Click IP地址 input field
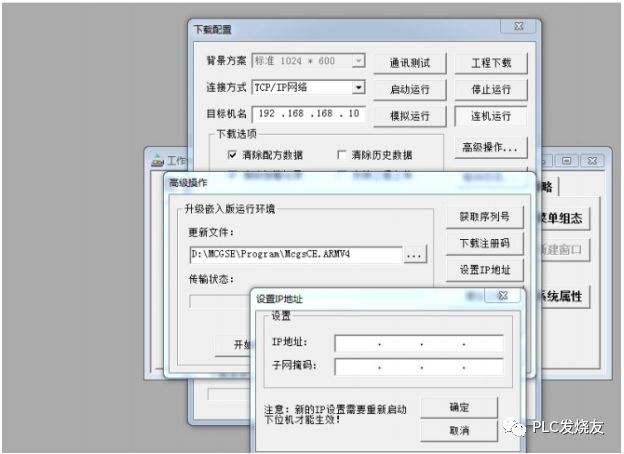Viewport: 624px width, 454px height. tap(419, 343)
